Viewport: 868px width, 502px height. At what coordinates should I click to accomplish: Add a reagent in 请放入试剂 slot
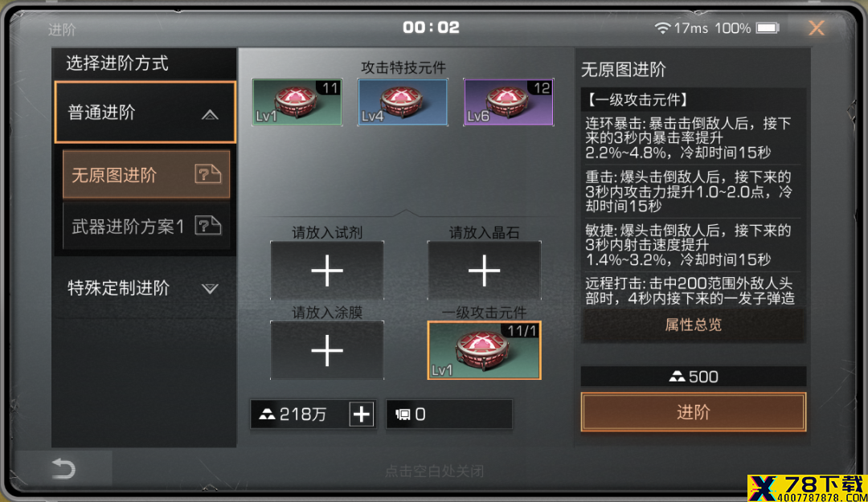pos(327,271)
